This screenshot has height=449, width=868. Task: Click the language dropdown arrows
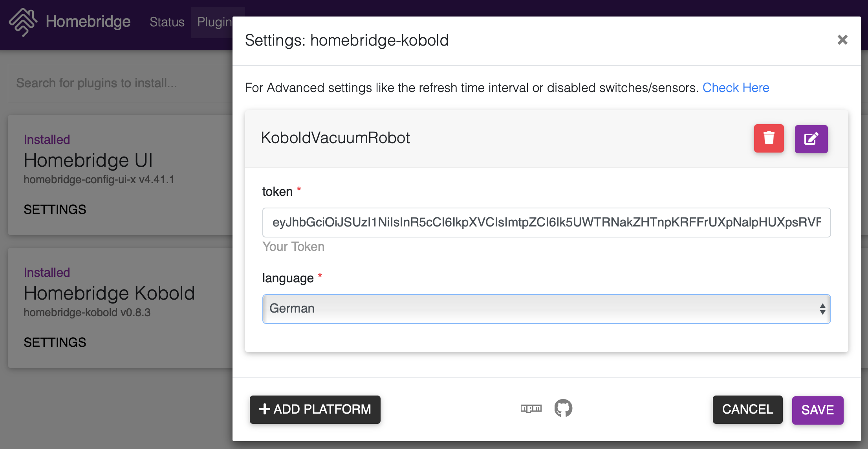pyautogui.click(x=822, y=309)
